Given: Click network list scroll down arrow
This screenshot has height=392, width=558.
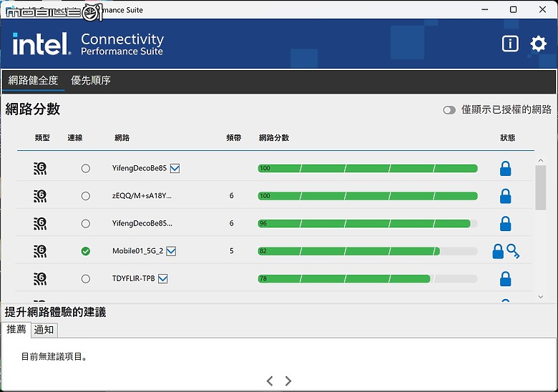Looking at the screenshot, I should [x=541, y=297].
